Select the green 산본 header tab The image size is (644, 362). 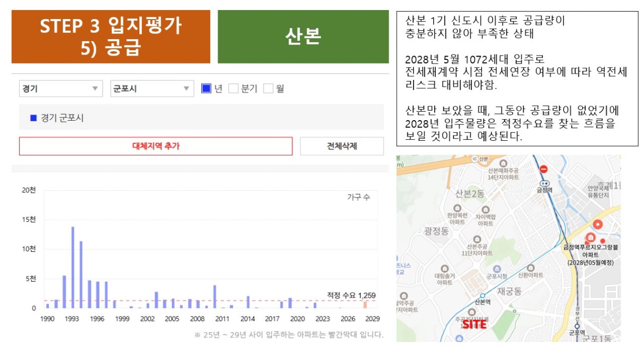click(303, 37)
